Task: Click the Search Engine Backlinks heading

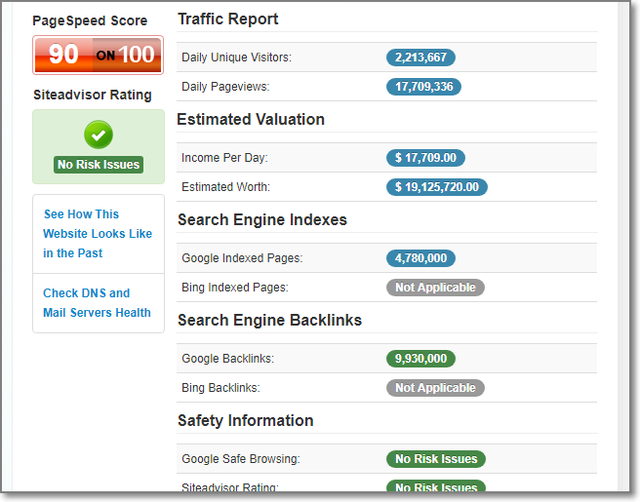Action: point(269,320)
